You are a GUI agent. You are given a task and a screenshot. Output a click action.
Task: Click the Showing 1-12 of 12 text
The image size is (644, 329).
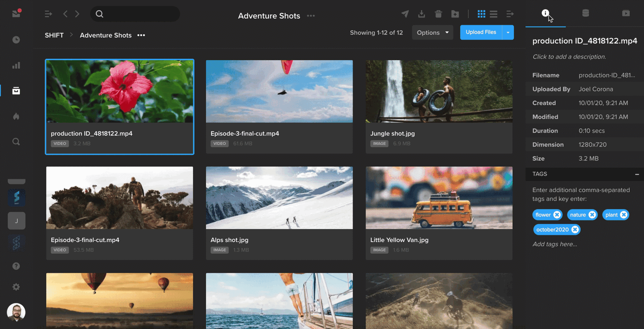point(376,33)
